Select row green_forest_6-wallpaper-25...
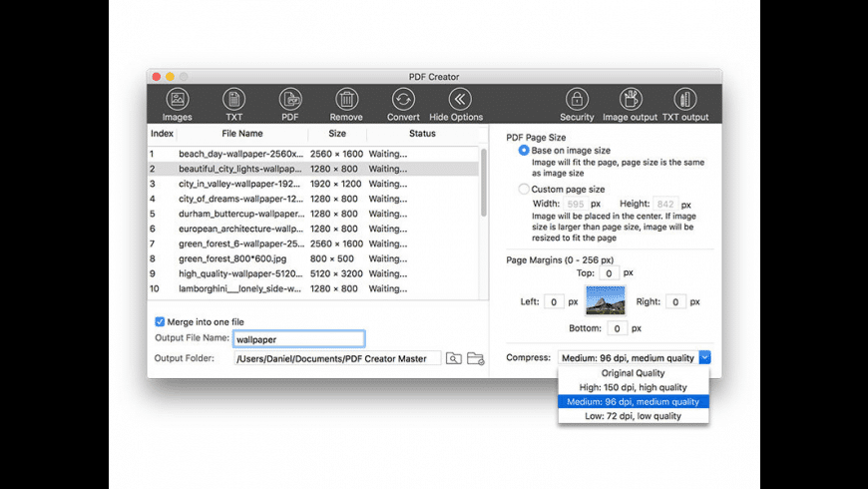 point(313,244)
